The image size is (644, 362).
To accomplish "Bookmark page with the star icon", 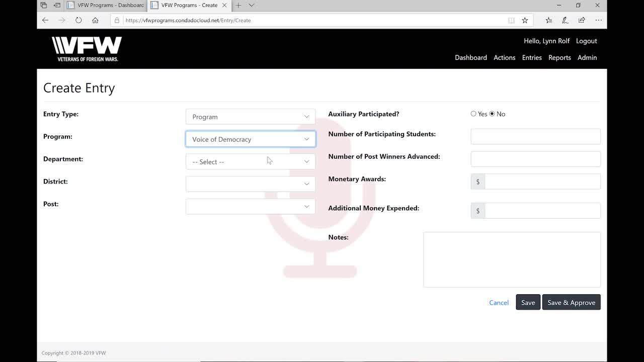I will (525, 20).
